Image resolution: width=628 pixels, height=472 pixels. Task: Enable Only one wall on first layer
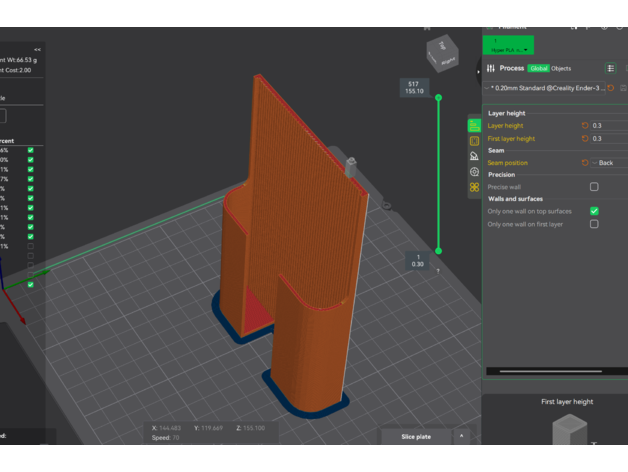point(594,225)
